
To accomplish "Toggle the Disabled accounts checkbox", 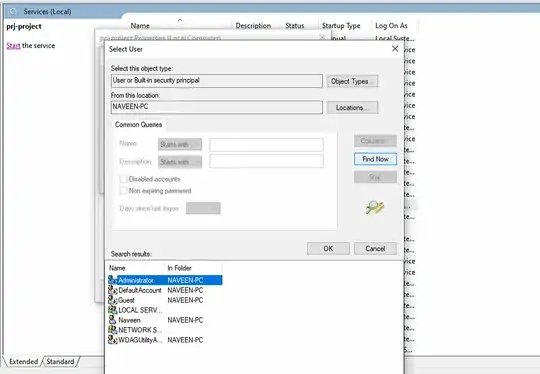I will [123, 179].
